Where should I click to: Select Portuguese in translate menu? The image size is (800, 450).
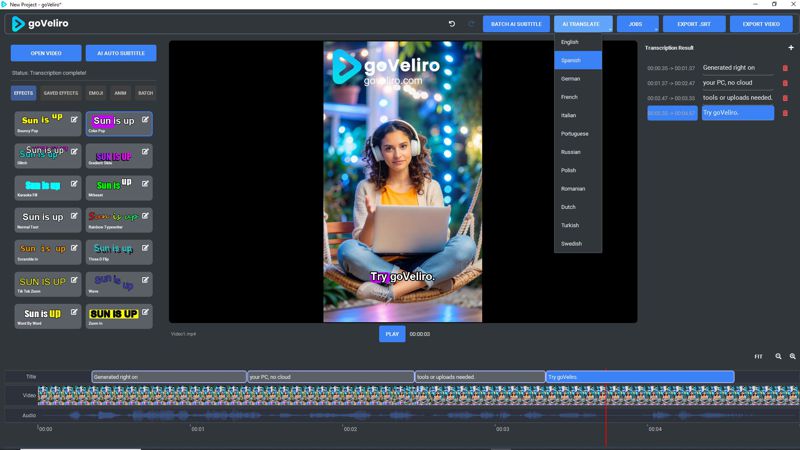click(578, 134)
